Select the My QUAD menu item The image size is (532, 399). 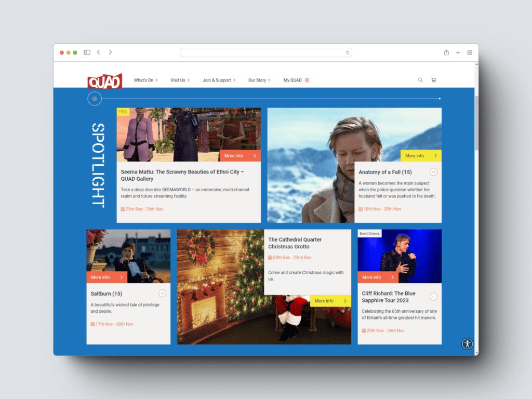(x=292, y=80)
